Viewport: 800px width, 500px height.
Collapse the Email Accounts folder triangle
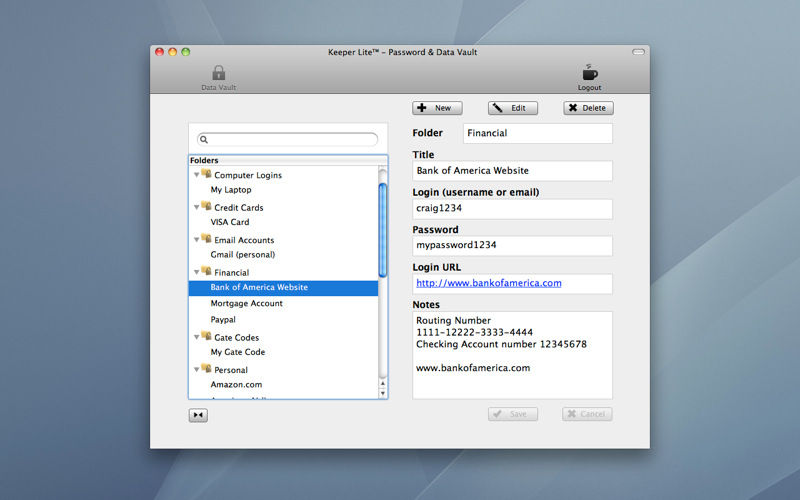tap(196, 240)
